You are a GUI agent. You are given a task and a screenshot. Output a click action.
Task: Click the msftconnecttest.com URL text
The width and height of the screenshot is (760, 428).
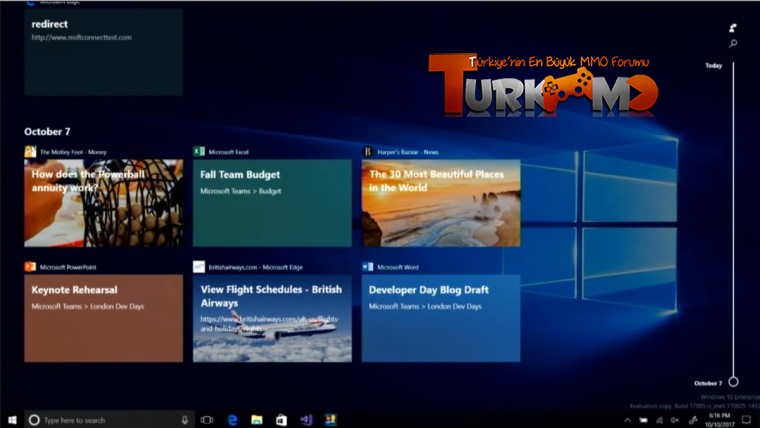[x=81, y=37]
